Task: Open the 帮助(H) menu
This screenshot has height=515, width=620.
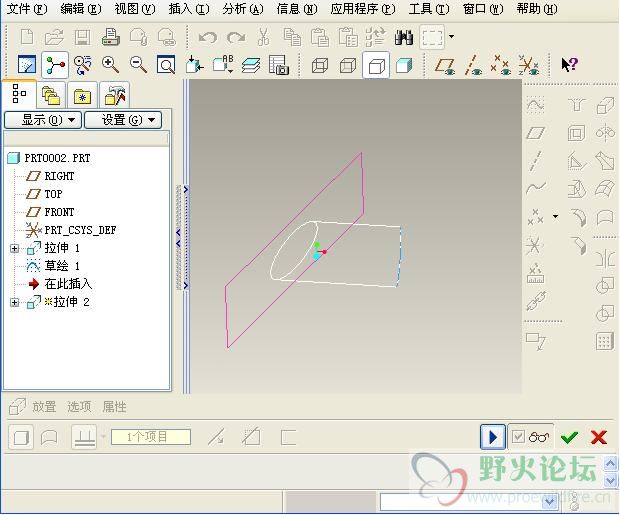Action: pos(537,9)
